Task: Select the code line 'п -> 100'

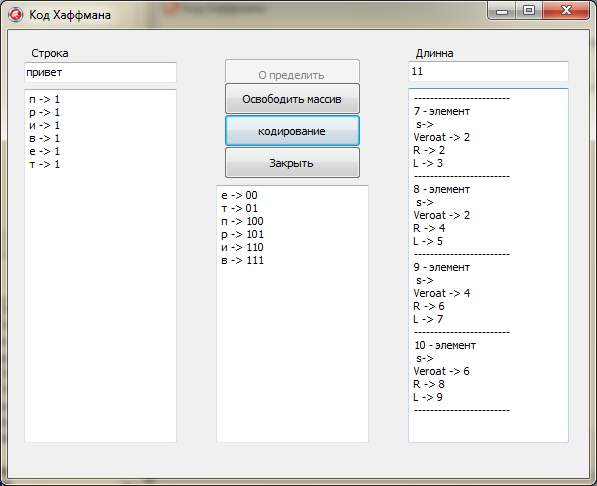Action: (x=243, y=221)
